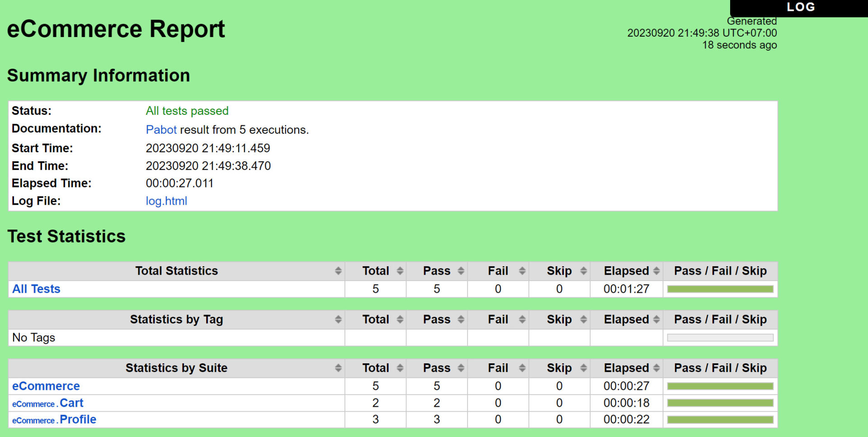
Task: Sort All Tests table by Pass column
Action: coord(462,271)
